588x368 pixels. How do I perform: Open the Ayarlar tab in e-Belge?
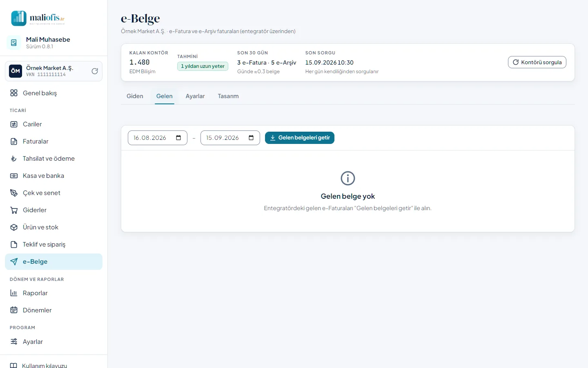(195, 96)
